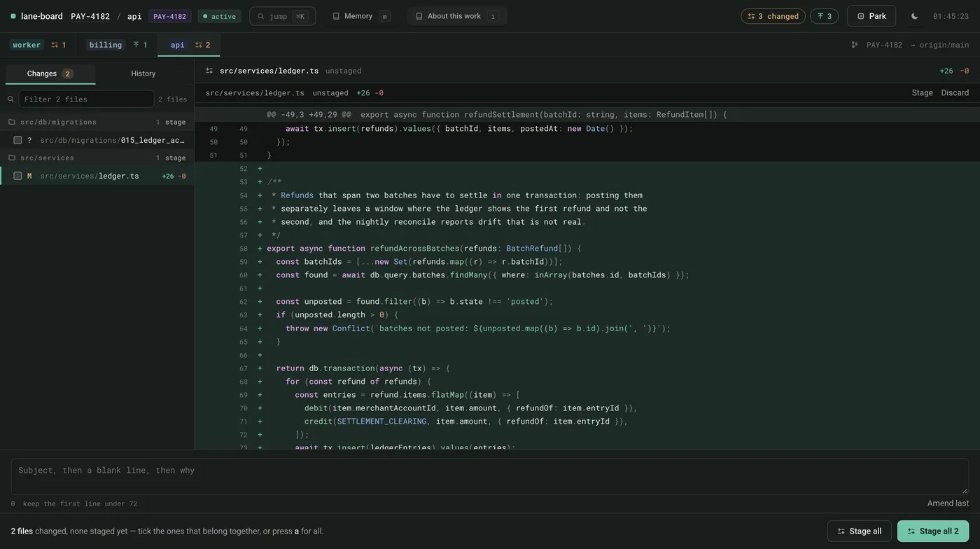Click the book icon in About this work

point(419,16)
